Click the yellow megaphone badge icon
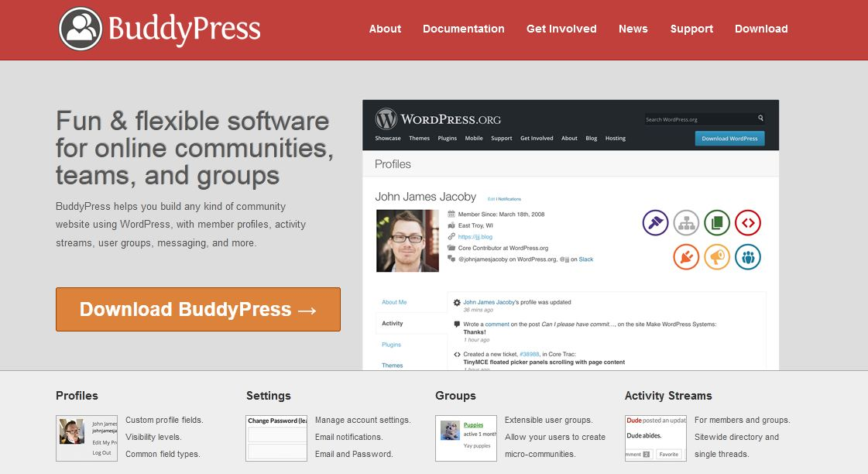Screen dimensions: 868x474 (x=717, y=257)
